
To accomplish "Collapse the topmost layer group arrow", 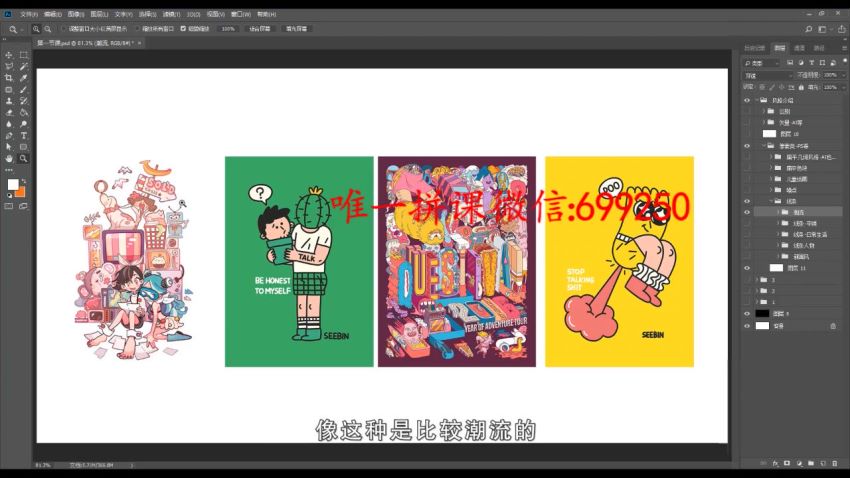I will tap(757, 100).
